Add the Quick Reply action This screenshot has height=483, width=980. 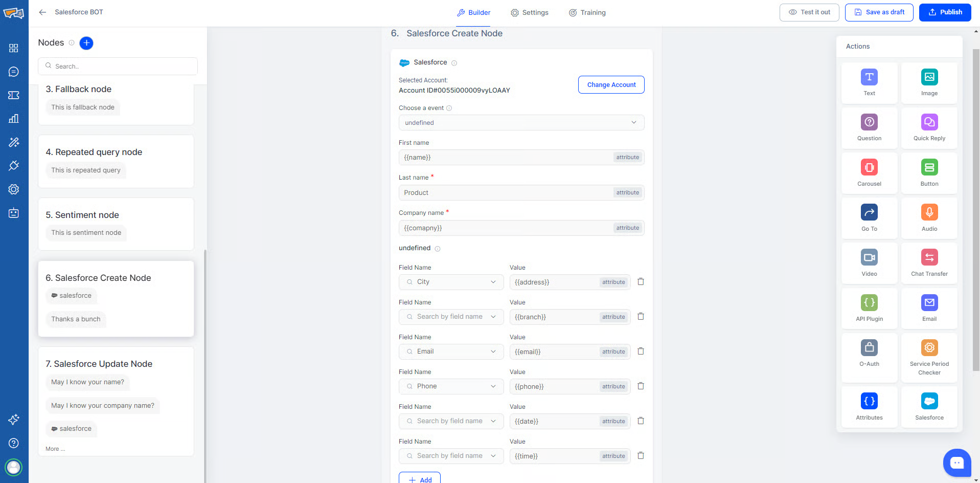point(929,128)
